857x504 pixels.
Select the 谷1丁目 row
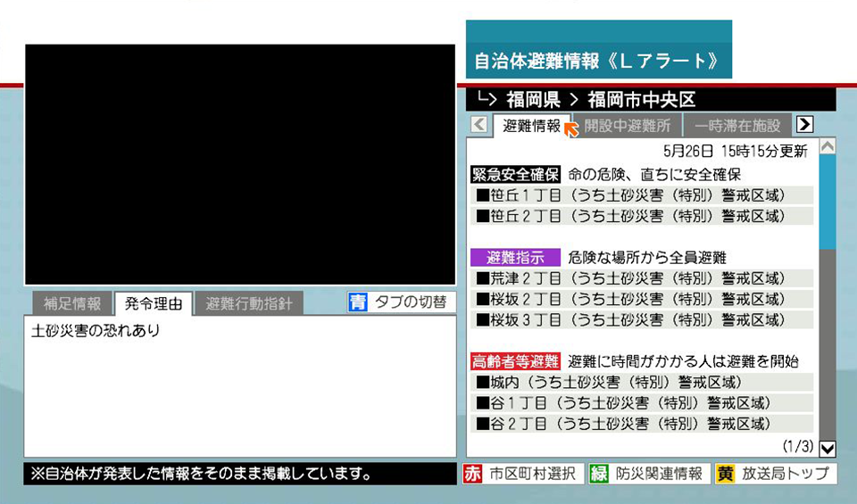[x=642, y=403]
